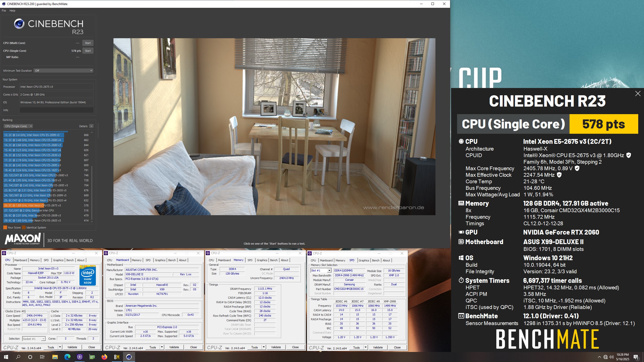Open File Explorer from the taskbar

pyautogui.click(x=55, y=357)
